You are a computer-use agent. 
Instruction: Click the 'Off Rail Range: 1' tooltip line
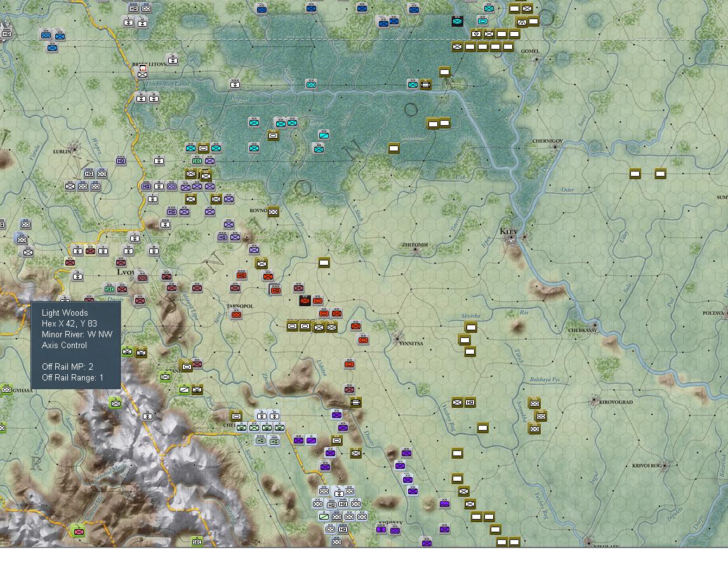tap(72, 377)
